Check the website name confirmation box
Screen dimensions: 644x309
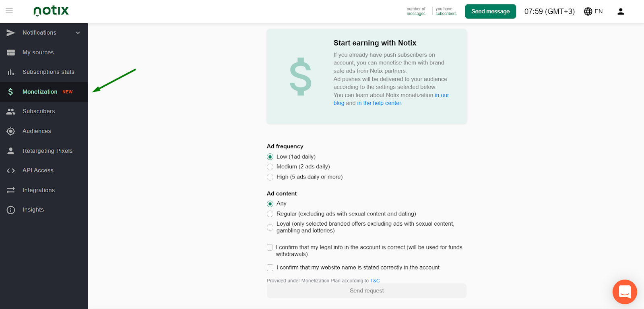(270, 268)
